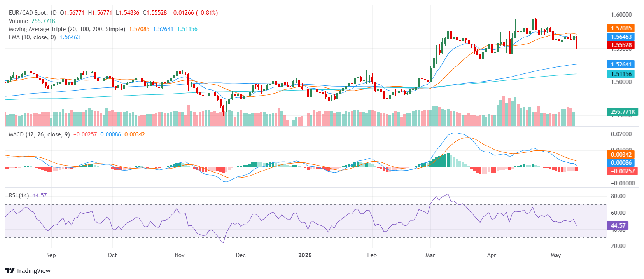
Task: Click the orange 1.57085 price tag
Action: coord(621,28)
